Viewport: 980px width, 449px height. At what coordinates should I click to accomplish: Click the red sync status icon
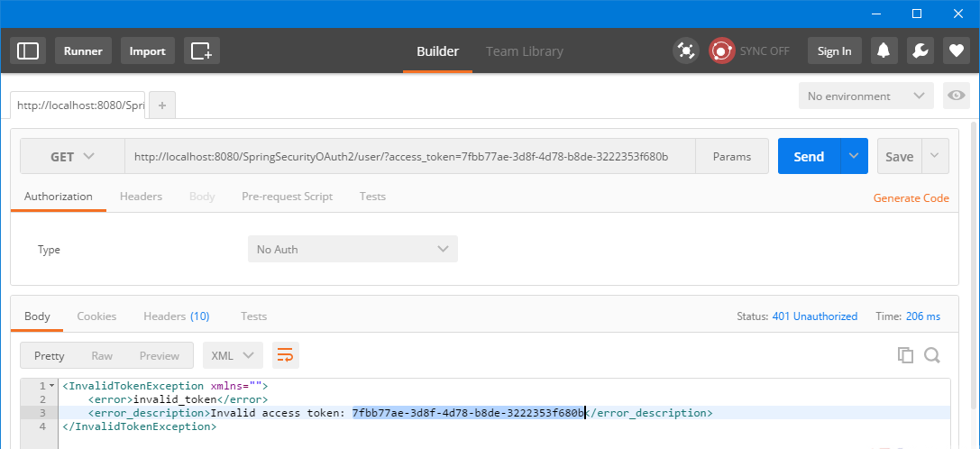(x=721, y=51)
